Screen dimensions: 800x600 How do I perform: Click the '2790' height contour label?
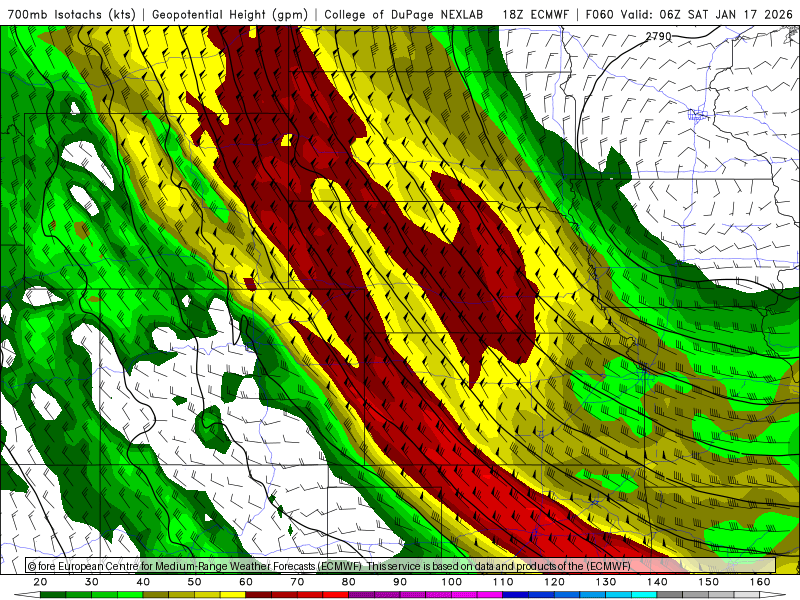tap(658, 36)
